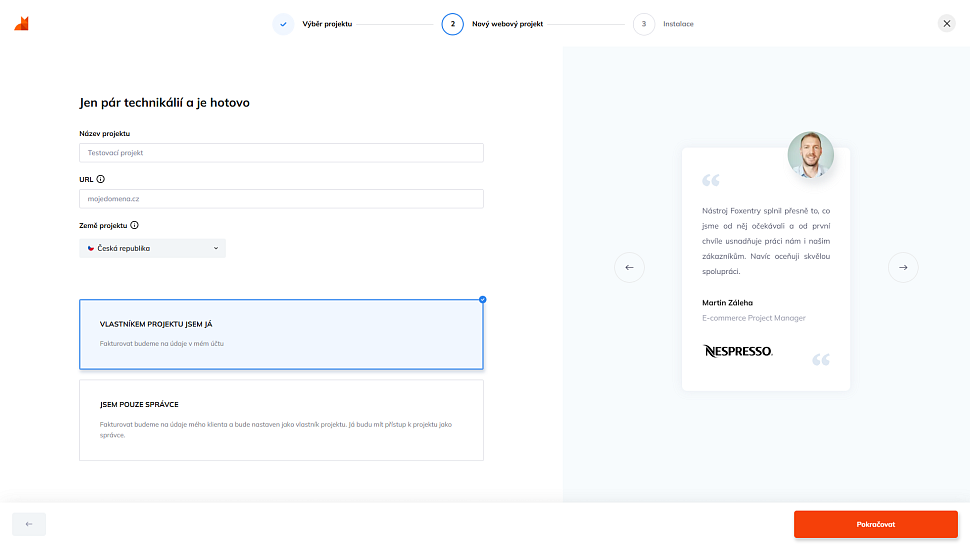
Task: Click Martin Záleha's profile photo
Action: pyautogui.click(x=810, y=155)
